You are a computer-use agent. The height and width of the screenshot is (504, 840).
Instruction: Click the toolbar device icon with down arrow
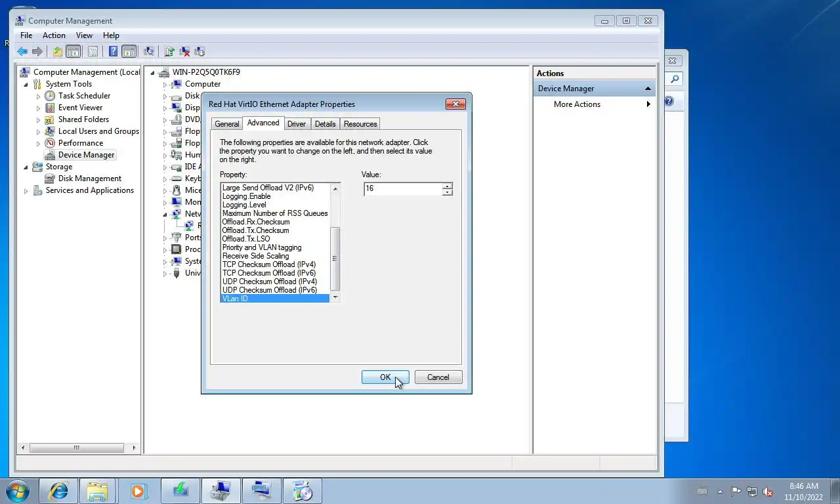point(199,51)
